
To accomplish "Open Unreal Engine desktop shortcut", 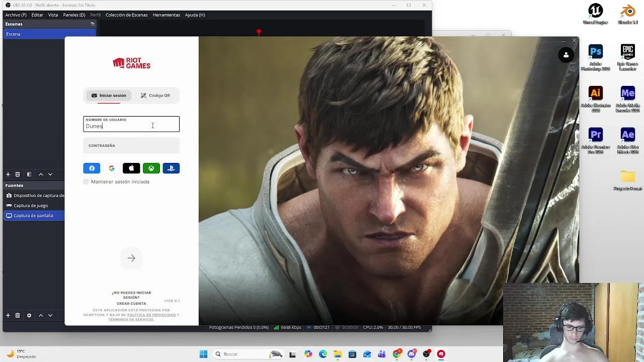I will pyautogui.click(x=595, y=14).
